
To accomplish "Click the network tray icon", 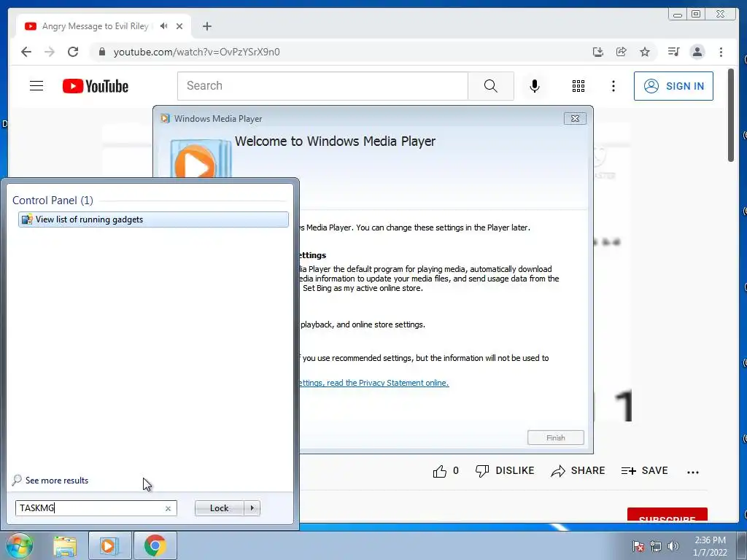I will pos(656,546).
